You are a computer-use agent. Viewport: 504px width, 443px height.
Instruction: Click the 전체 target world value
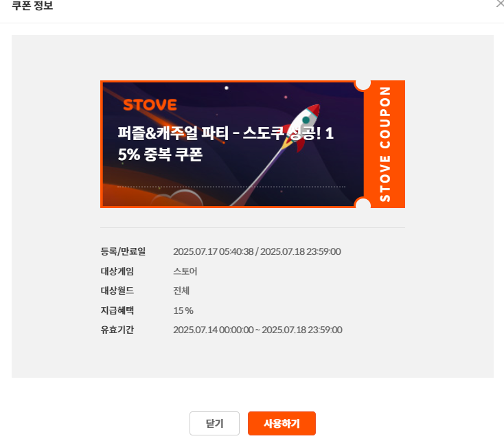click(x=181, y=291)
